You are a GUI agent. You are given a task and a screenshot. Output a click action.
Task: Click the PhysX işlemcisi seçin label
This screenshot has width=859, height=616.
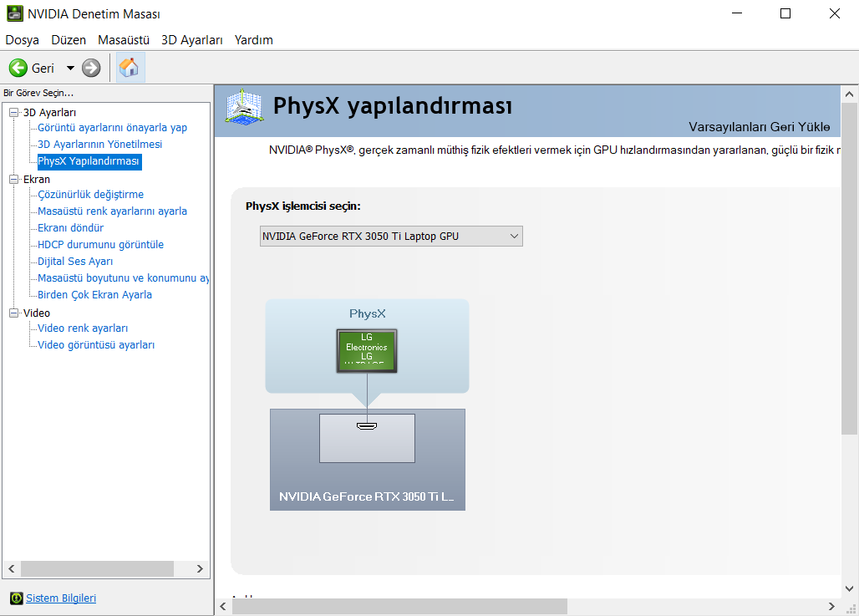tap(303, 206)
